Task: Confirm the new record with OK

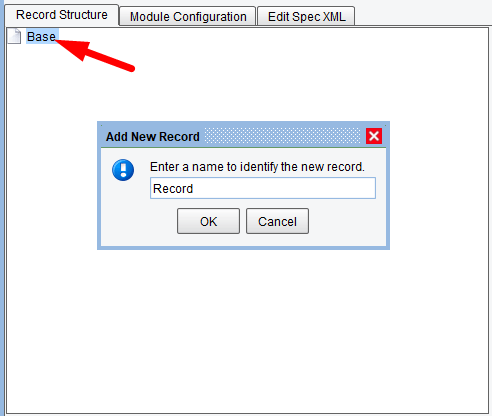Action: [208, 221]
